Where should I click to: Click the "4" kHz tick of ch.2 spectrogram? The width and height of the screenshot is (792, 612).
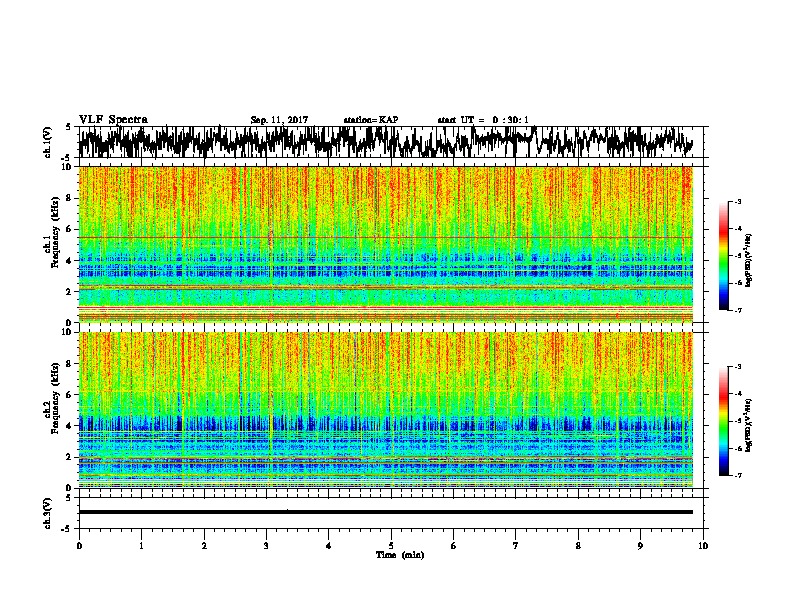(x=70, y=426)
